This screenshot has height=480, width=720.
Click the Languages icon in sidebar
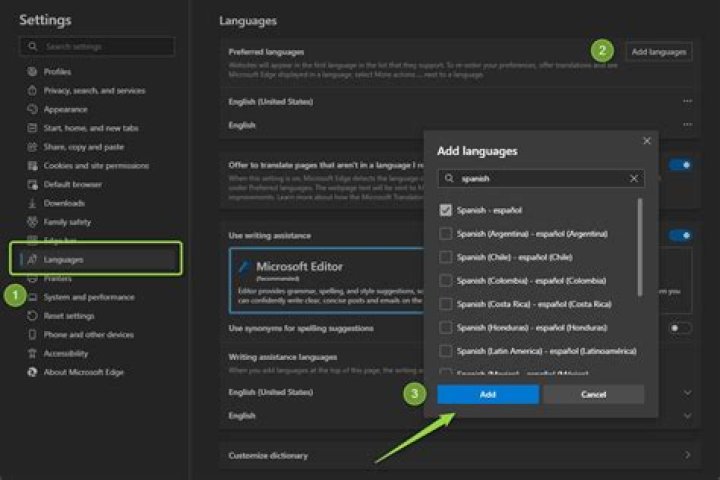pyautogui.click(x=32, y=260)
